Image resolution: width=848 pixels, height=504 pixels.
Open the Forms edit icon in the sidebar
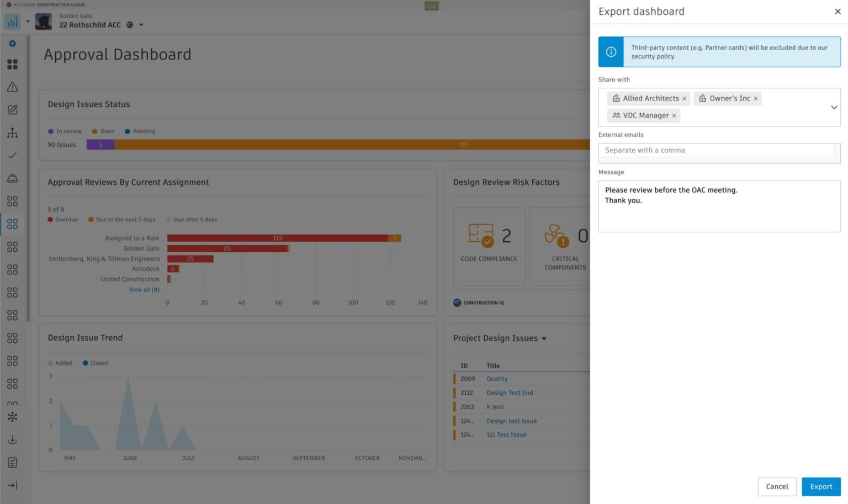click(x=12, y=110)
